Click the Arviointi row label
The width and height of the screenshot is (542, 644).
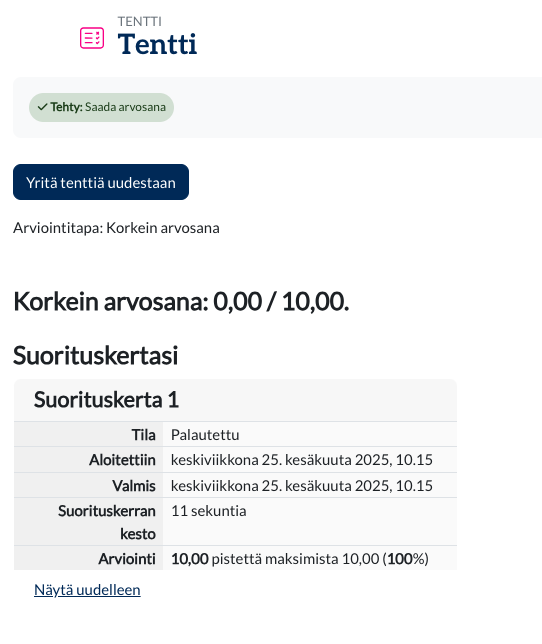pos(127,559)
